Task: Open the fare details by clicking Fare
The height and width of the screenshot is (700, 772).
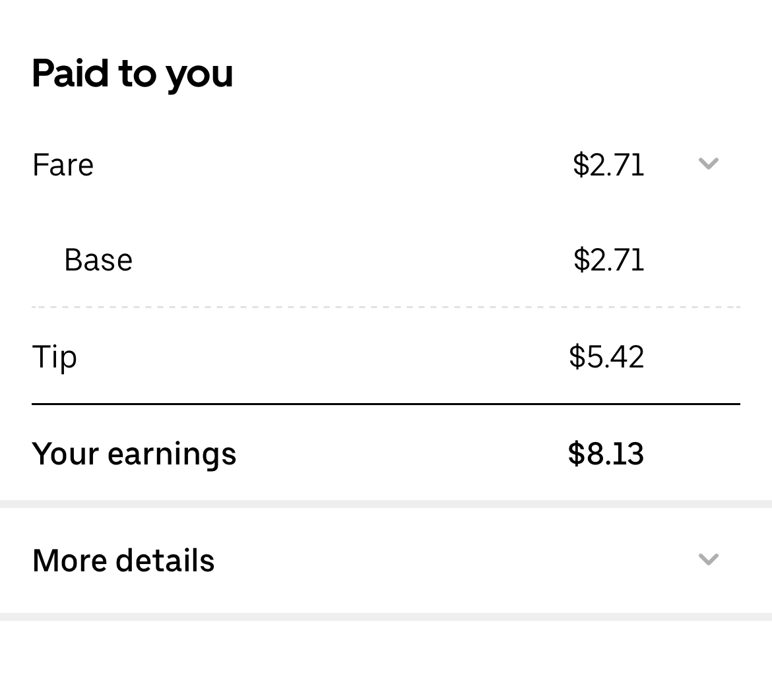Action: pyautogui.click(x=63, y=165)
